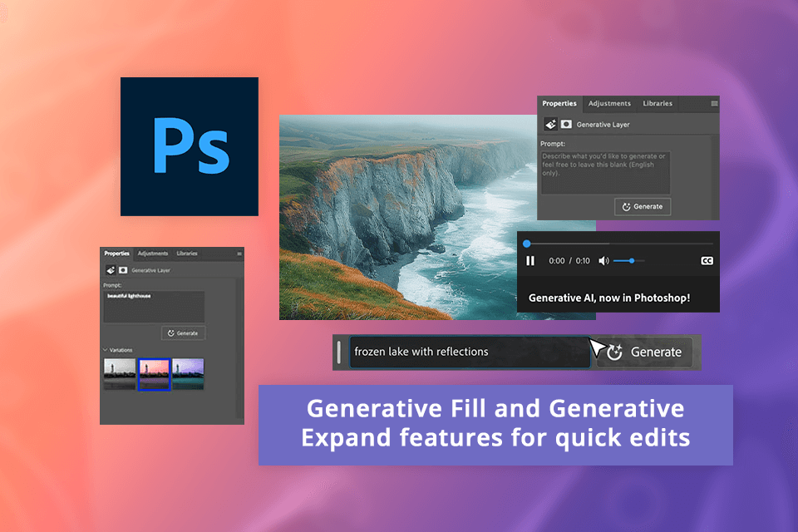The width and height of the screenshot is (798, 532).
Task: Open the right Properties panel flyout menu
Action: pyautogui.click(x=714, y=103)
